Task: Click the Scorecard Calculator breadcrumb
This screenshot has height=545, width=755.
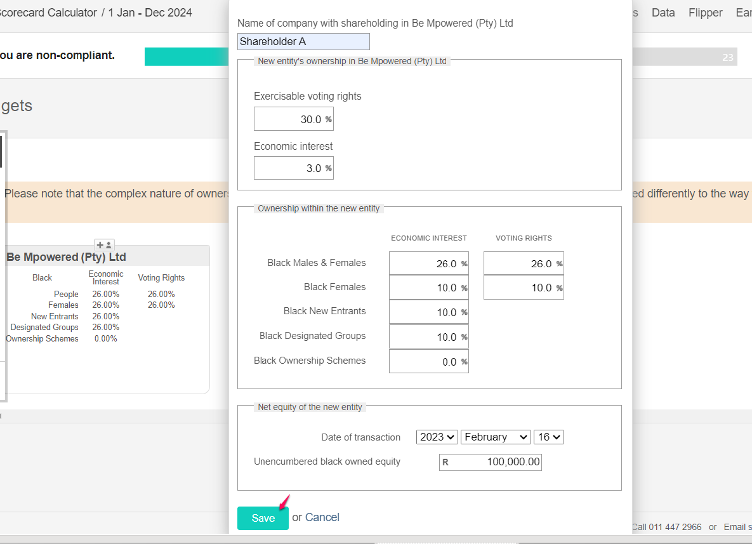Action: pyautogui.click(x=47, y=13)
